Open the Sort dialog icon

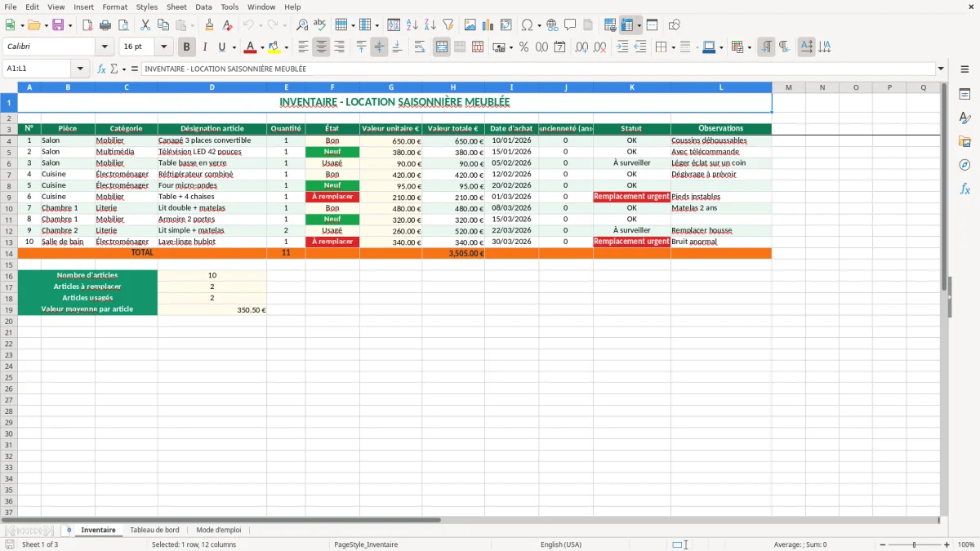click(394, 25)
